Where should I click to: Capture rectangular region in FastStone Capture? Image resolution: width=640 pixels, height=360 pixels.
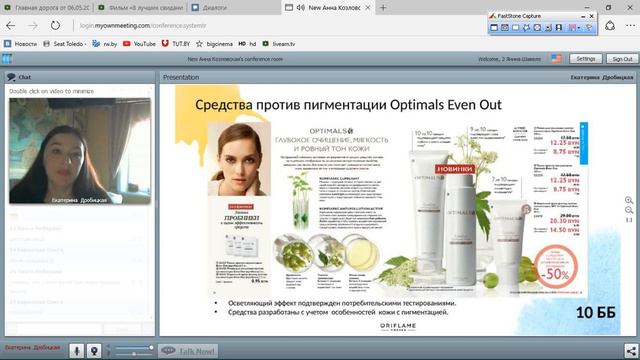[516, 27]
